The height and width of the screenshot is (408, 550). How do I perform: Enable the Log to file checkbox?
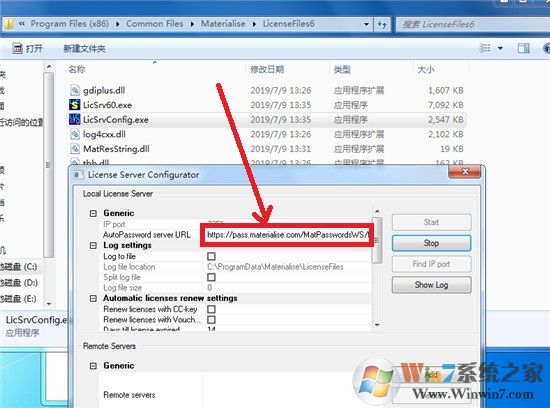point(211,256)
